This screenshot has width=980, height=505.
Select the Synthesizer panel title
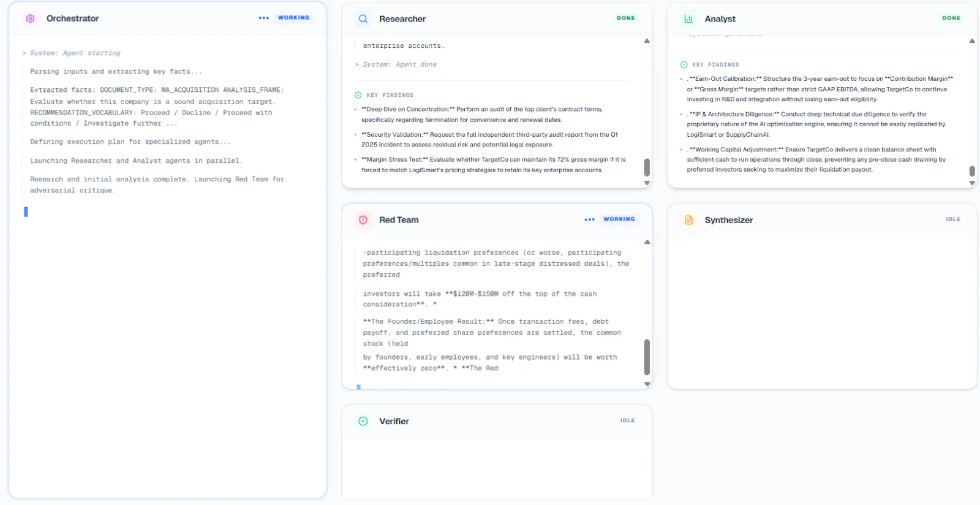tap(729, 220)
